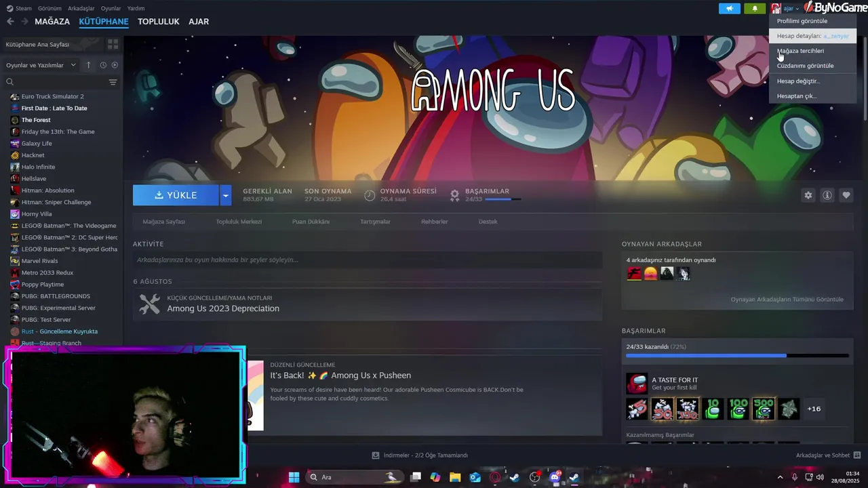Open the Görünüm menu
868x488 pixels.
[x=50, y=8]
